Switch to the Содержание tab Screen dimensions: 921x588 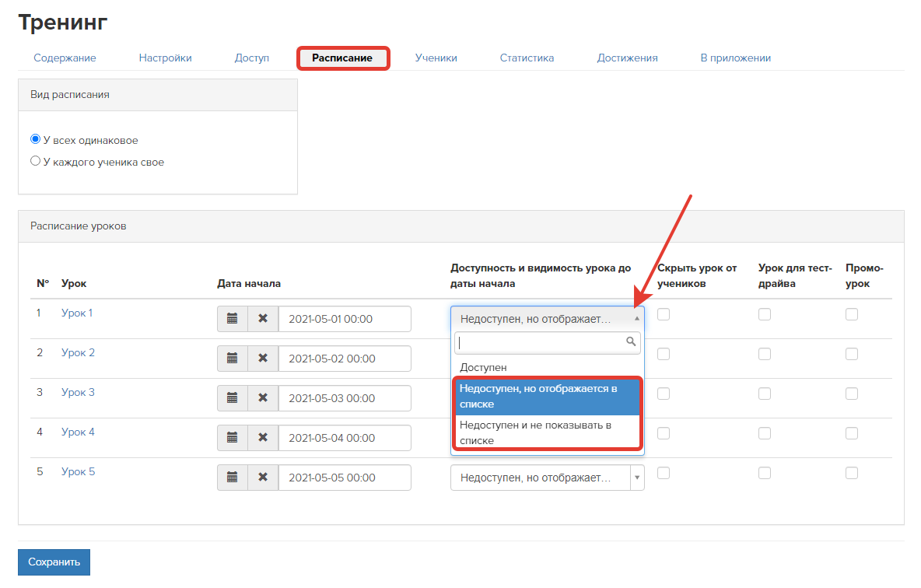(65, 58)
